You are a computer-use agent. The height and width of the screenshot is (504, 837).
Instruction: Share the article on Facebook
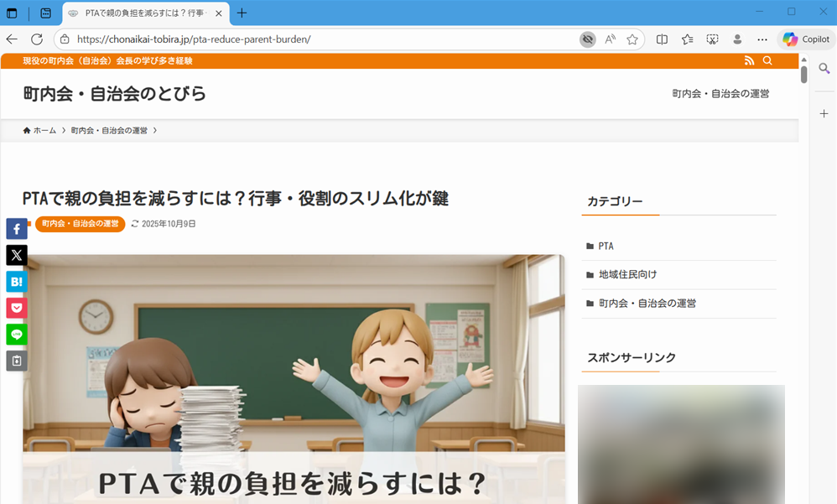[16, 228]
